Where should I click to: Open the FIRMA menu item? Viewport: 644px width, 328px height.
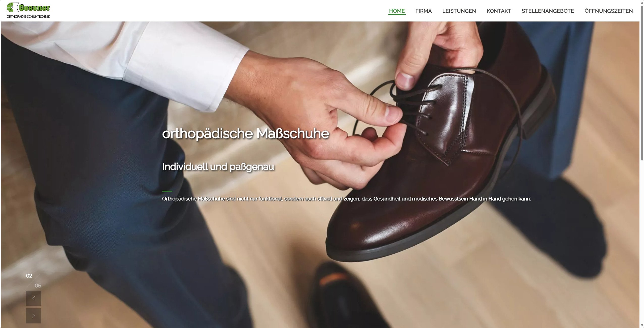423,11
